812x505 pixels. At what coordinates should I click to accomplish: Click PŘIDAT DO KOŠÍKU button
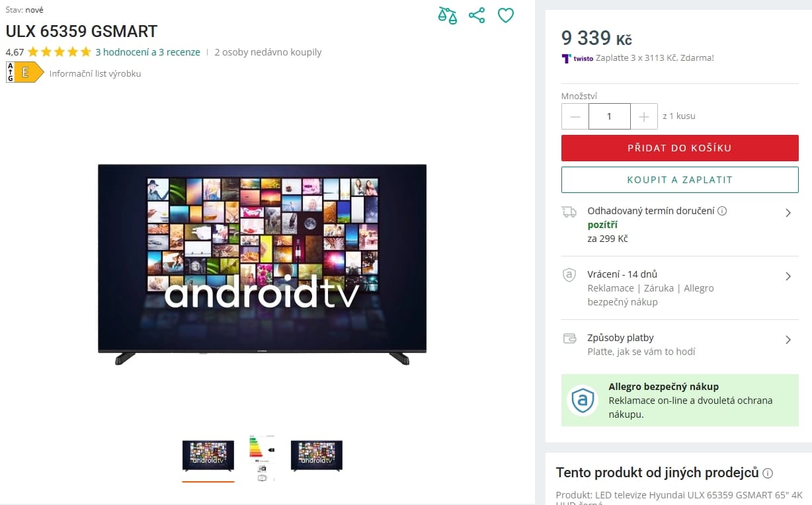point(680,148)
